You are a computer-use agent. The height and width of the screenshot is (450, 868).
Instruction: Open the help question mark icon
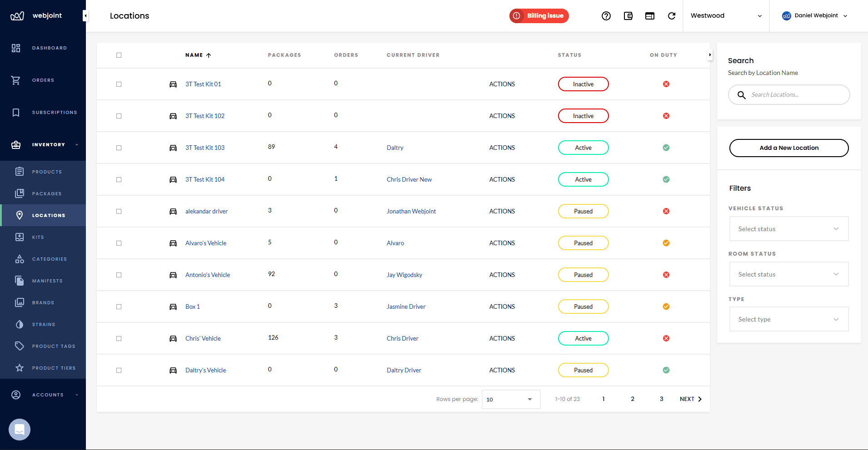coord(606,15)
